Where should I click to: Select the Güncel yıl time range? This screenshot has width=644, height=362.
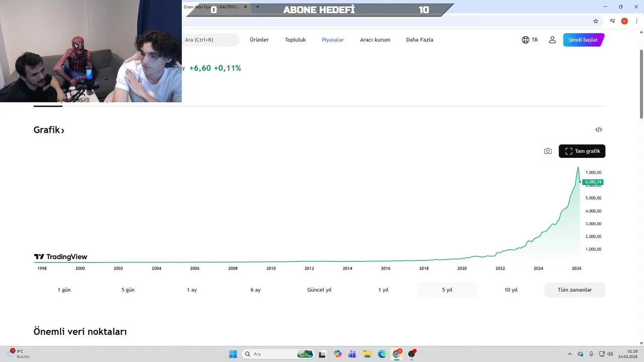click(319, 290)
